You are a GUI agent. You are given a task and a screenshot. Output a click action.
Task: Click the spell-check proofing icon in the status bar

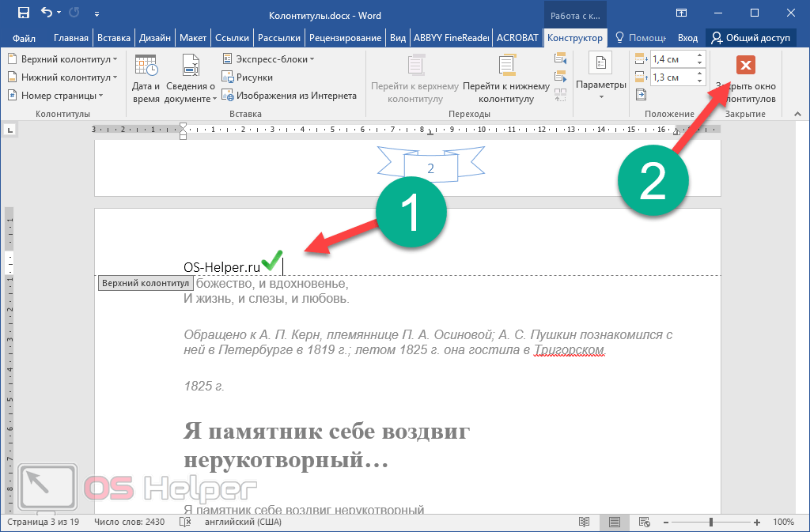[185, 523]
